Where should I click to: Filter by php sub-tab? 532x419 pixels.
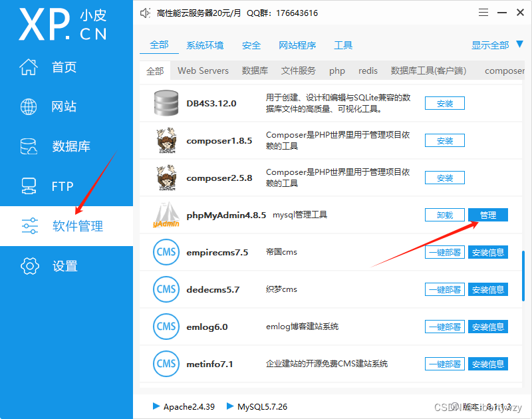pyautogui.click(x=337, y=71)
